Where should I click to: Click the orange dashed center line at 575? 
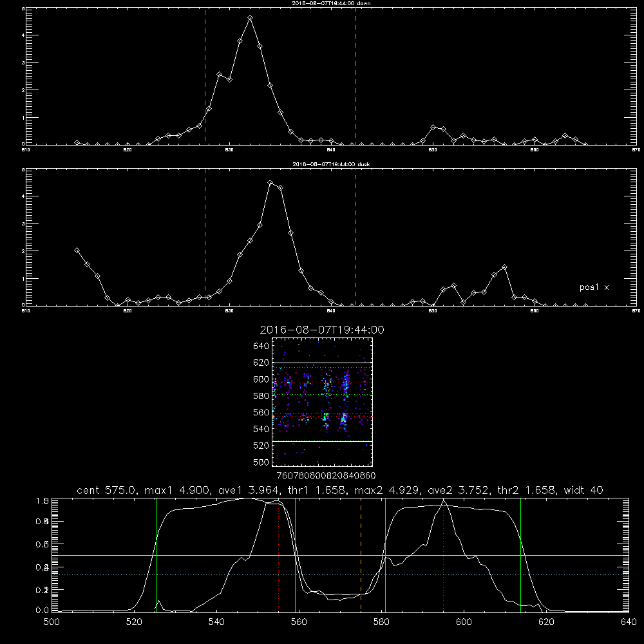361,554
